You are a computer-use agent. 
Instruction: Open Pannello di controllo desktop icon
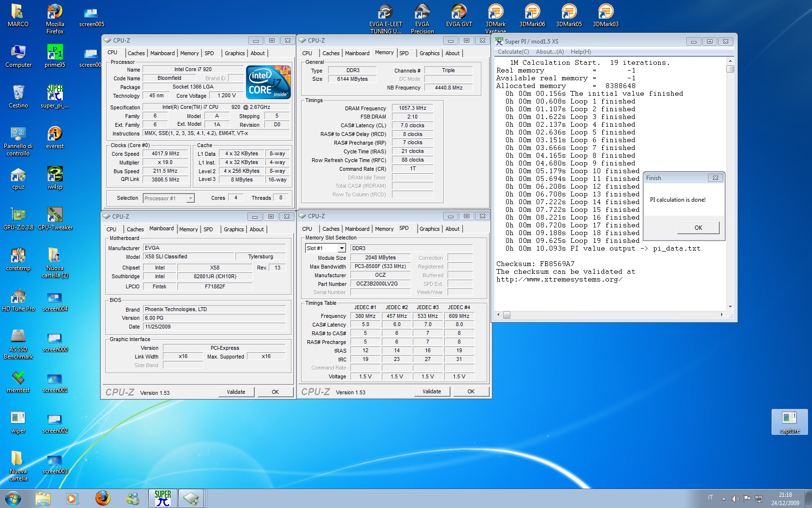tap(18, 141)
